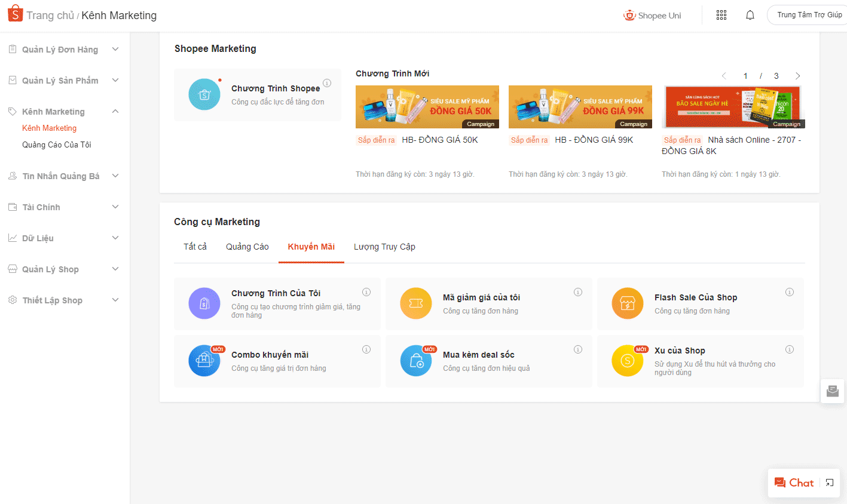Viewport: 847px width, 504px height.
Task: Open the Flash Sale Của Shop tool
Action: pos(701,303)
